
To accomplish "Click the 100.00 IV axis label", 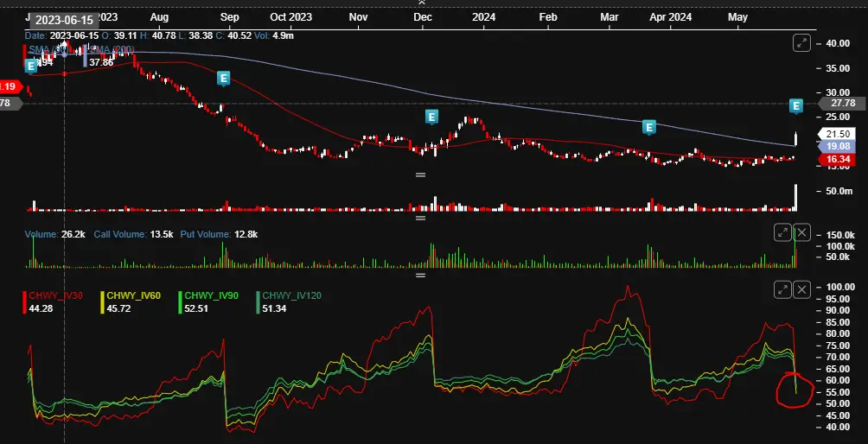I will [840, 287].
